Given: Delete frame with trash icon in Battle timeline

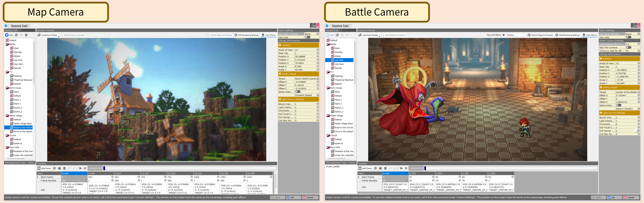Looking at the screenshot, I should 385,168.
